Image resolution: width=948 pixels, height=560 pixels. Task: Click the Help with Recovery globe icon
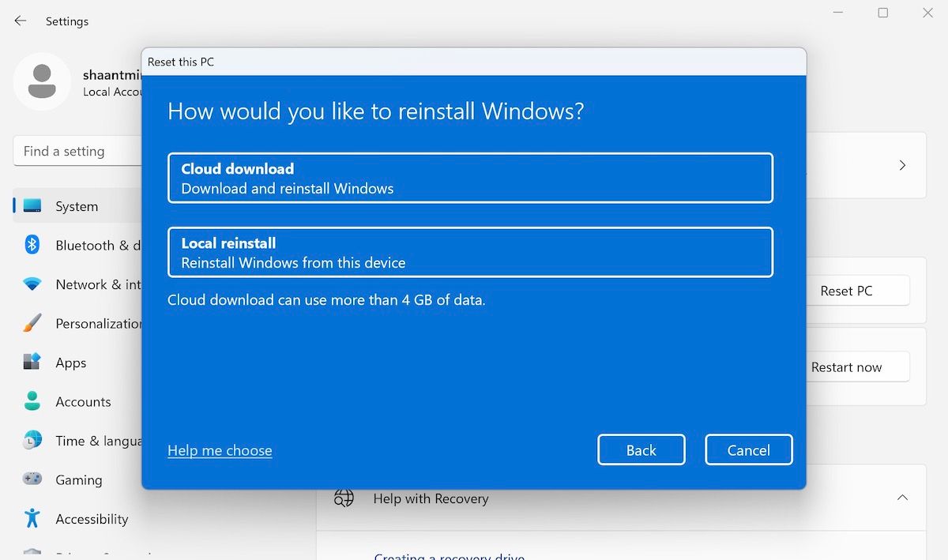(344, 498)
